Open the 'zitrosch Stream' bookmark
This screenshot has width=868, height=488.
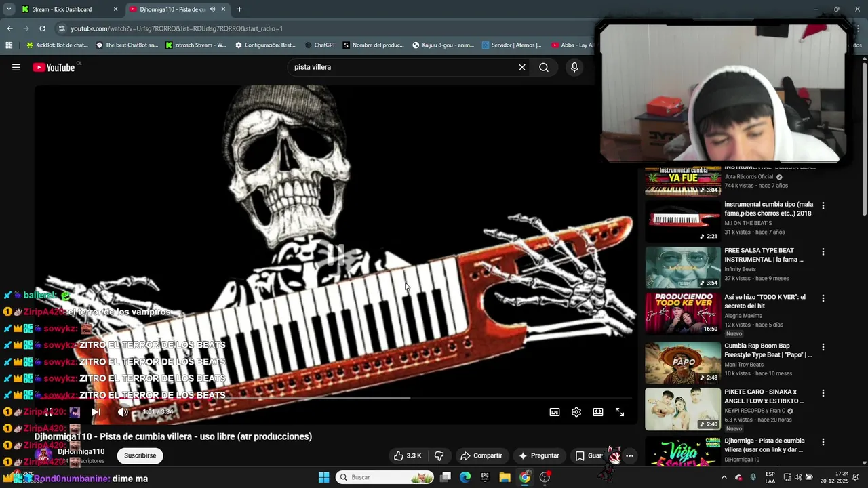pyautogui.click(x=197, y=45)
